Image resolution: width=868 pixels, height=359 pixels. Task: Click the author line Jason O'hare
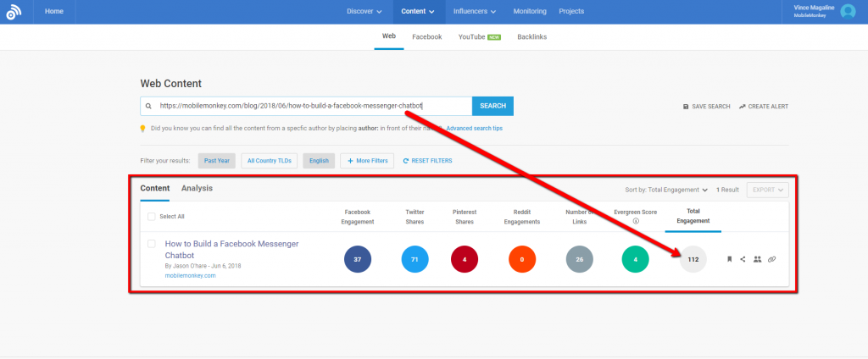(203, 266)
